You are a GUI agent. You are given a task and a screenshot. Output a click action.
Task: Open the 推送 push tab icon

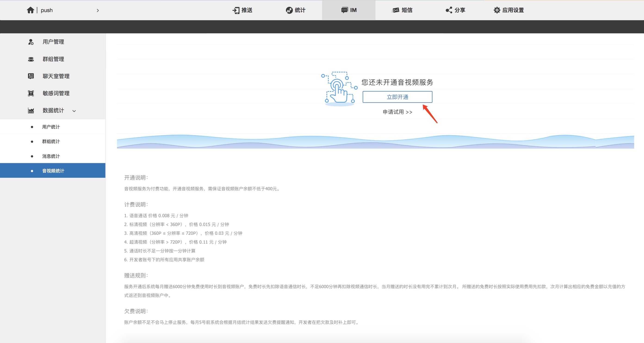(236, 10)
